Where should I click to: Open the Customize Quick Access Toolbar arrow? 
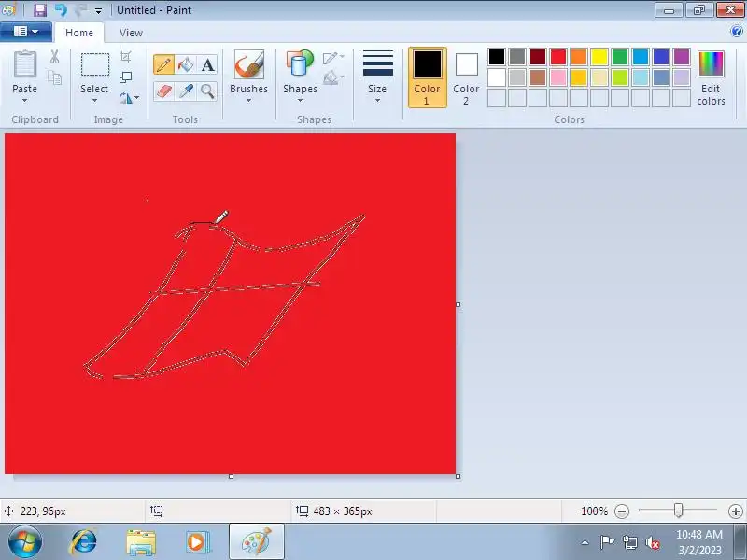coord(98,10)
